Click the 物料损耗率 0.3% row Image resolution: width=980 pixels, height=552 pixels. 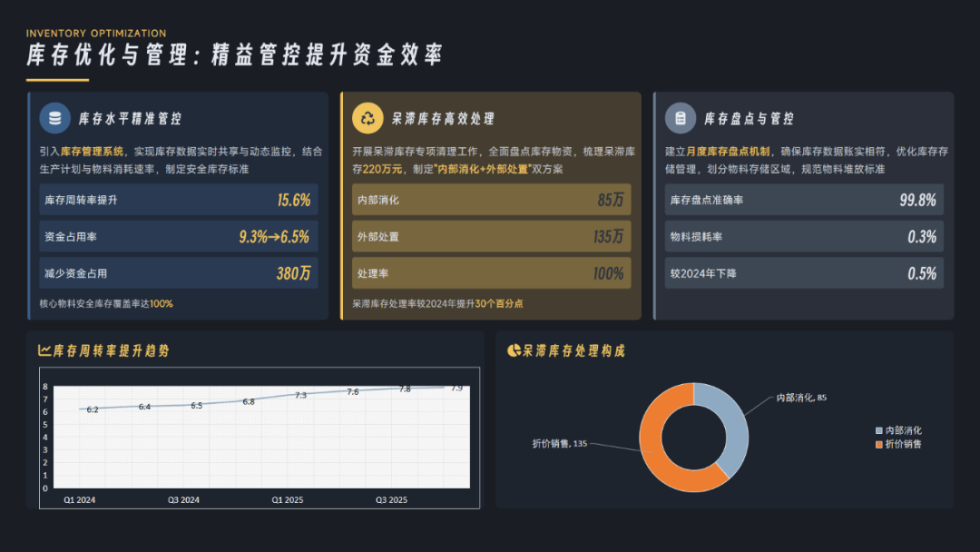(803, 237)
